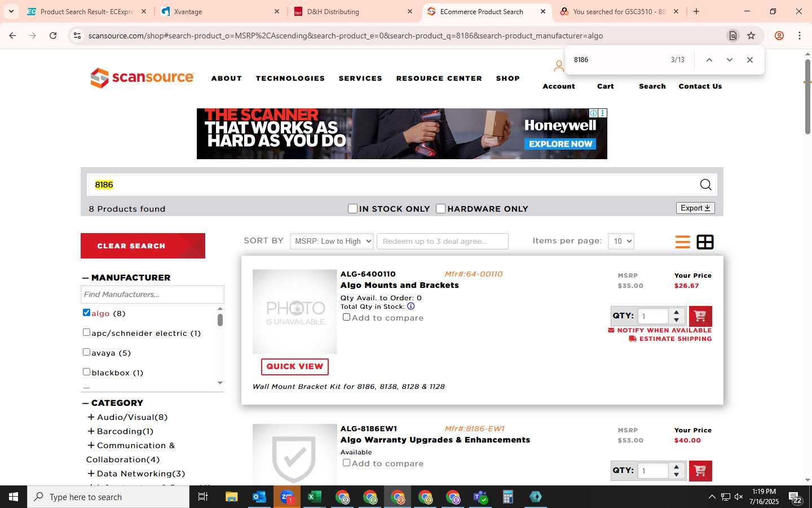Open Zoom from taskbar
Screen dimensions: 812x508
(x=287, y=497)
